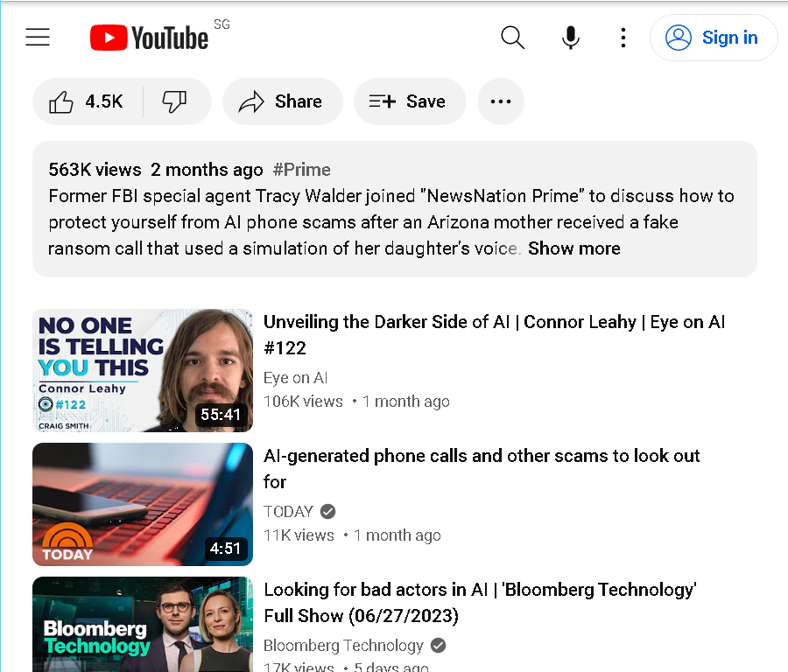Open 'Unveiling the Darker Side of AI' title

click(x=494, y=334)
